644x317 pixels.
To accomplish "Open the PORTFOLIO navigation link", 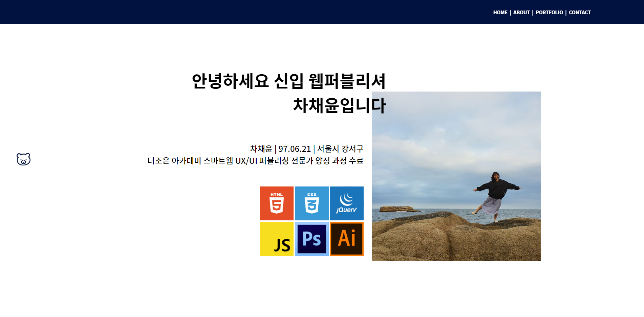I will click(x=549, y=13).
